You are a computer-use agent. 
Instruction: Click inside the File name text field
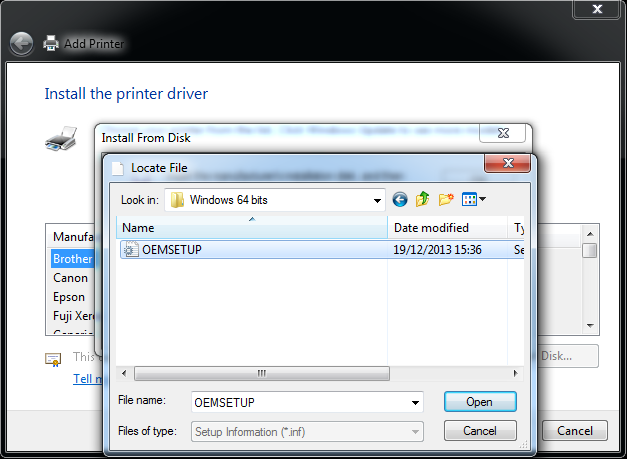click(298, 402)
